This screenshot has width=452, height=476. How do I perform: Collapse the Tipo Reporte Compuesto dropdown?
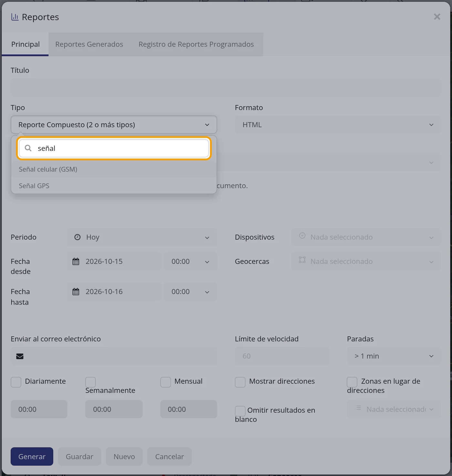(114, 125)
